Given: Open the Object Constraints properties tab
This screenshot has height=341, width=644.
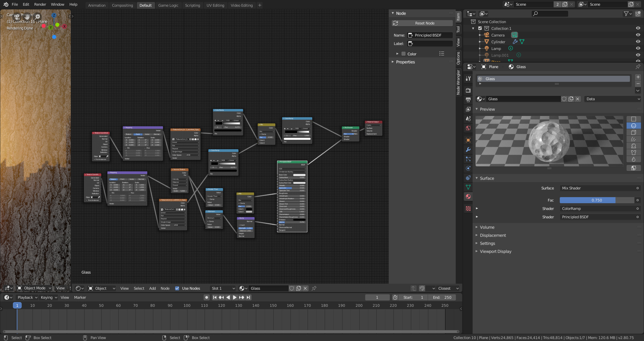Looking at the screenshot, I should tap(468, 178).
